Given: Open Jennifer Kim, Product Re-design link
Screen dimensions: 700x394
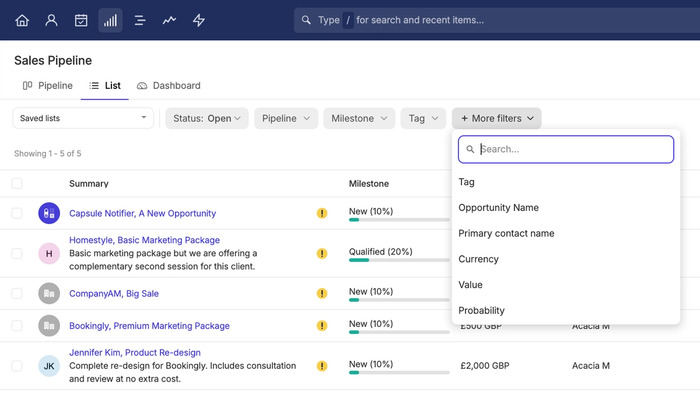Looking at the screenshot, I should [x=135, y=353].
